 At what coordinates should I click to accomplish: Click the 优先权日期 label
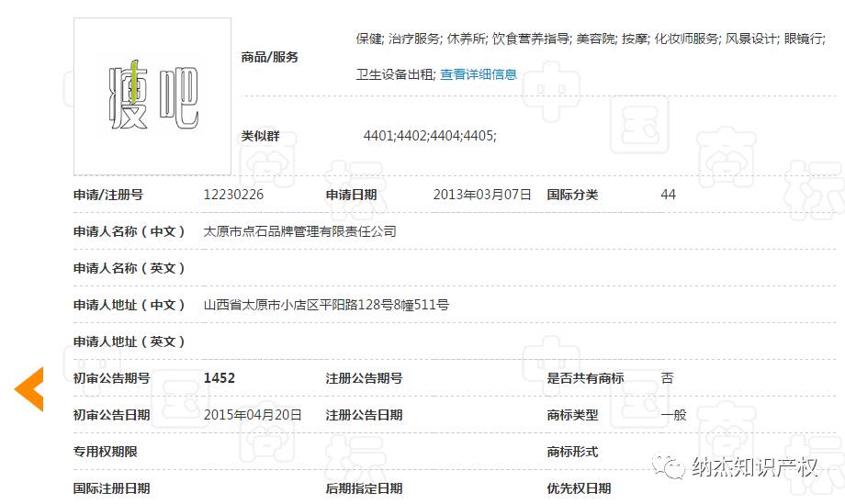579,487
